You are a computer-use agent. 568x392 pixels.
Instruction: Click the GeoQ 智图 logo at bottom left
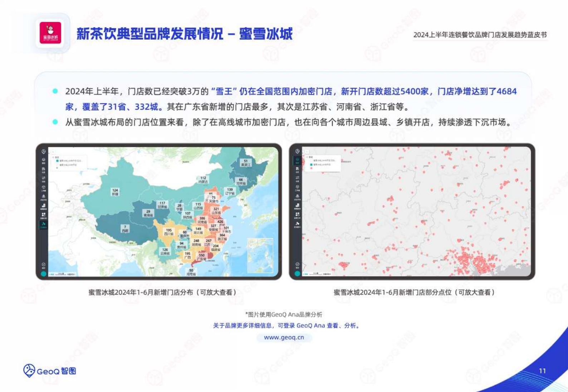(50, 371)
